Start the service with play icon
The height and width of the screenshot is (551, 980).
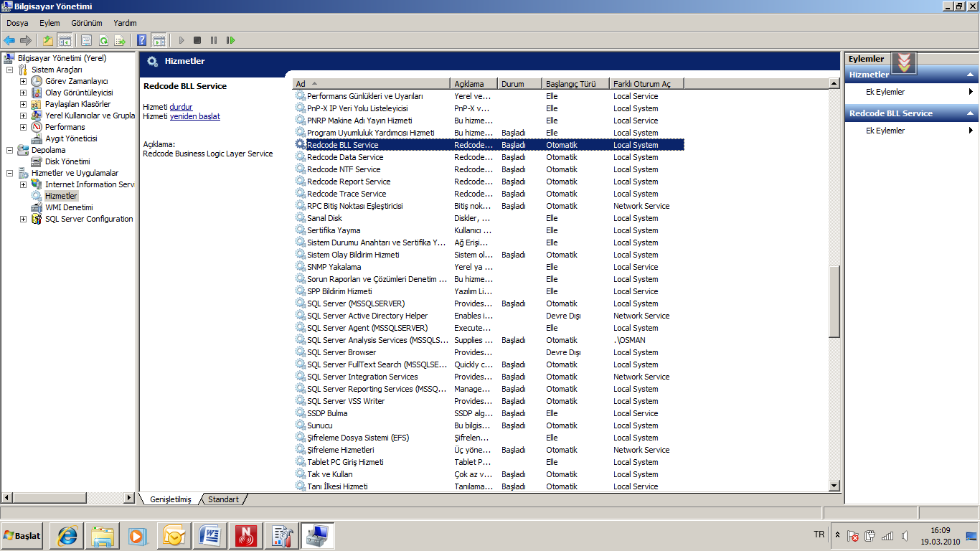[182, 40]
